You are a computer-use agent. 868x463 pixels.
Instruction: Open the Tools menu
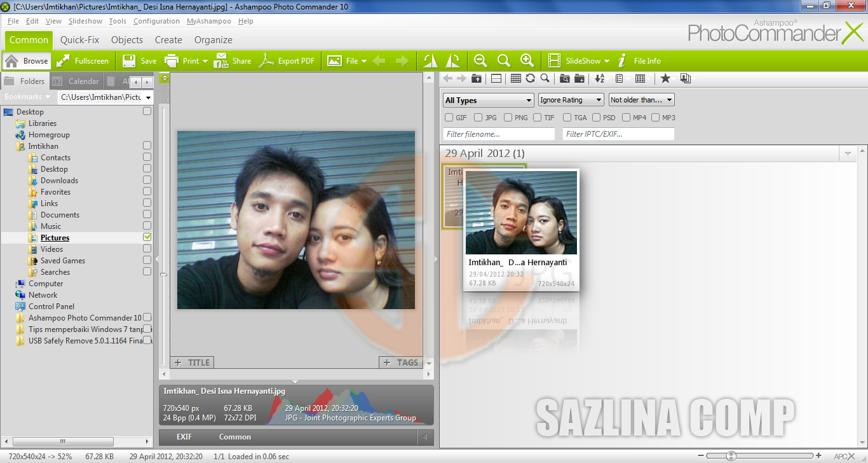(x=118, y=21)
